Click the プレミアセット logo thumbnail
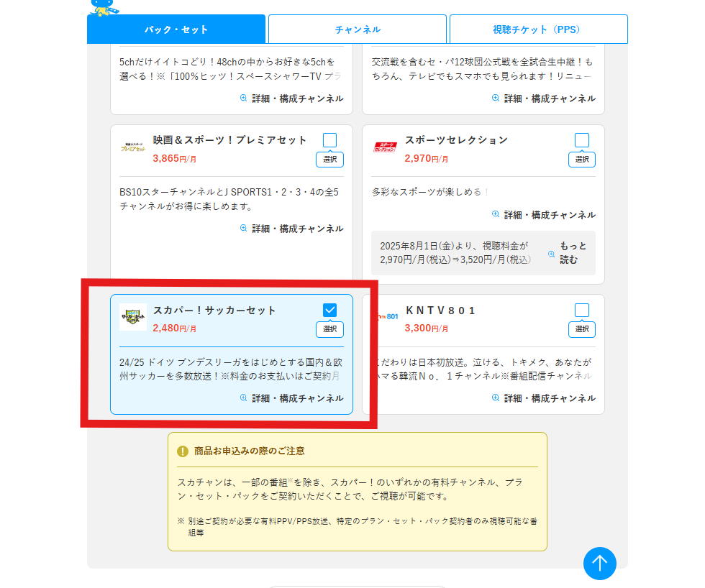This screenshot has height=588, width=705. tap(133, 147)
